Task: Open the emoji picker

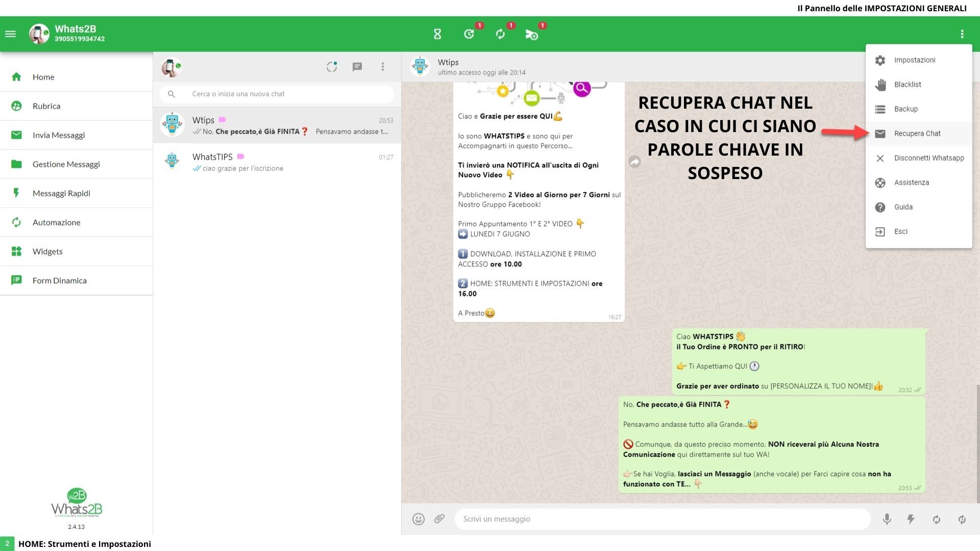Action: point(419,519)
